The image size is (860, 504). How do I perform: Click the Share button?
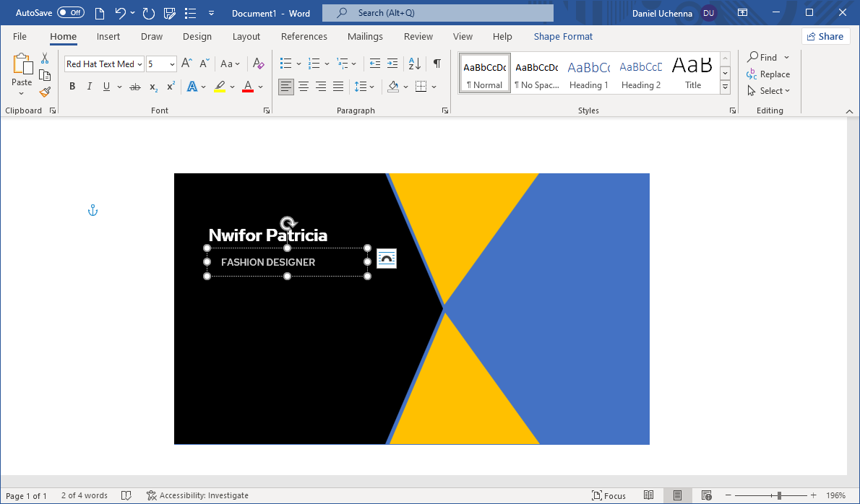(825, 37)
